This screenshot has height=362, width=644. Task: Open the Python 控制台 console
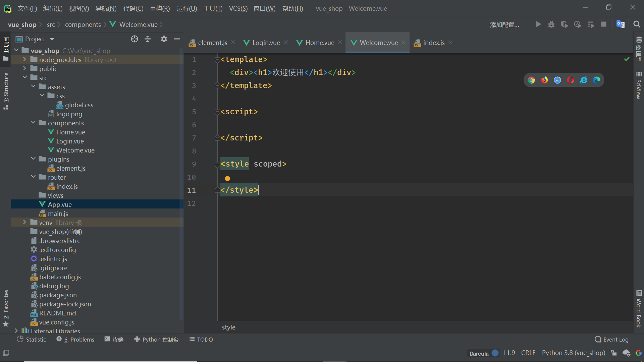click(x=156, y=340)
